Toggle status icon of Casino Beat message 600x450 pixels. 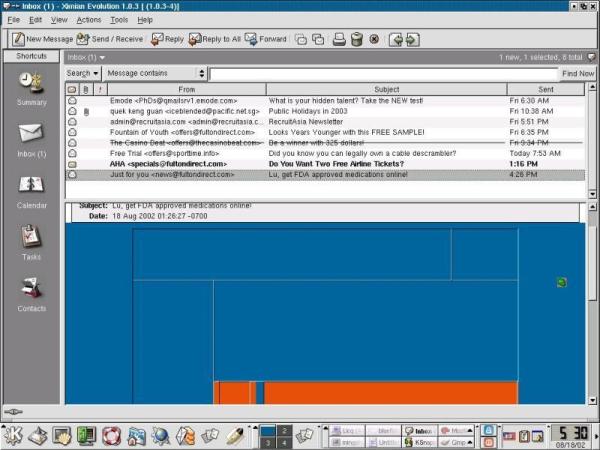[x=72, y=143]
